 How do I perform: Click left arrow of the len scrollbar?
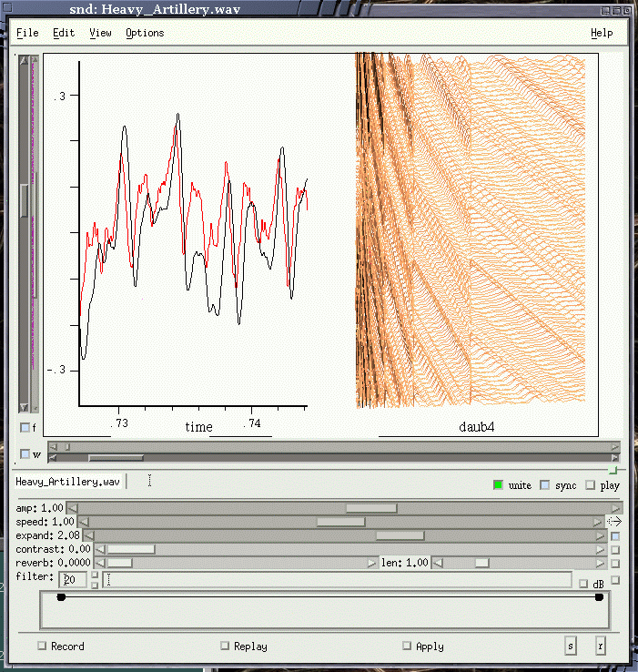437,563
